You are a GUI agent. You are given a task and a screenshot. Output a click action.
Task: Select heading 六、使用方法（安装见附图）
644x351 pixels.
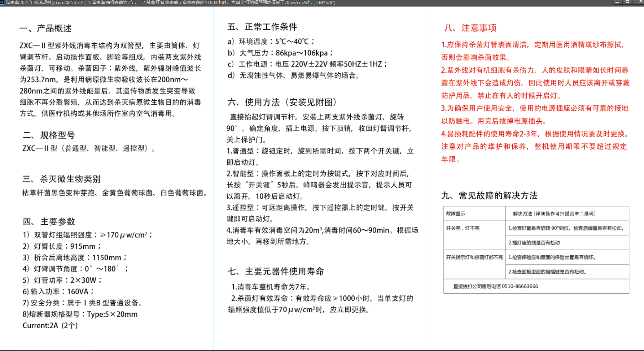pos(282,102)
